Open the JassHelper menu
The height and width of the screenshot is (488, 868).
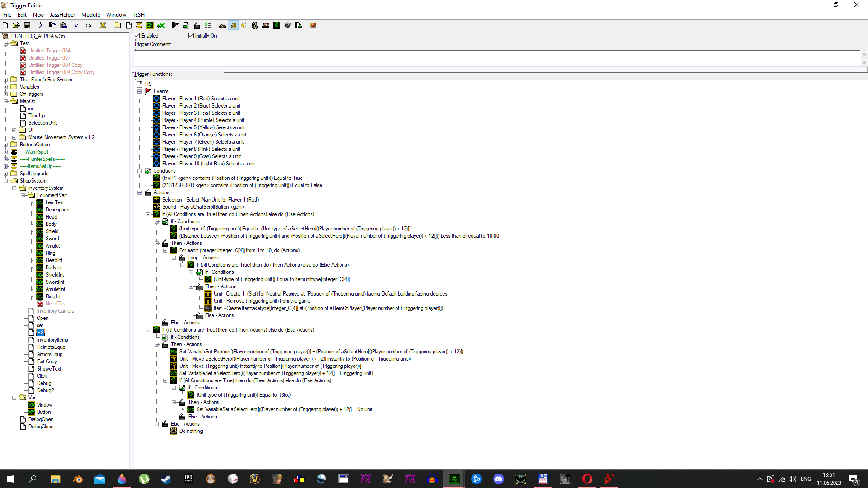coord(62,15)
